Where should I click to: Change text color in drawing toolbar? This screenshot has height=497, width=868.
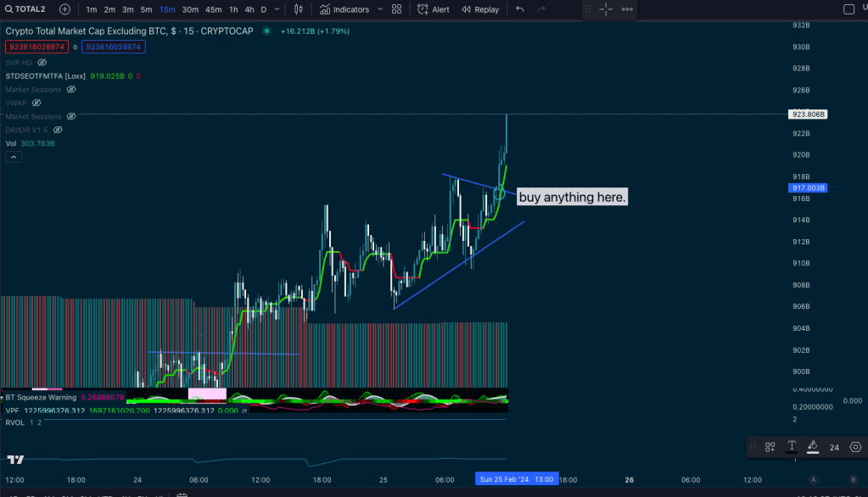point(792,447)
